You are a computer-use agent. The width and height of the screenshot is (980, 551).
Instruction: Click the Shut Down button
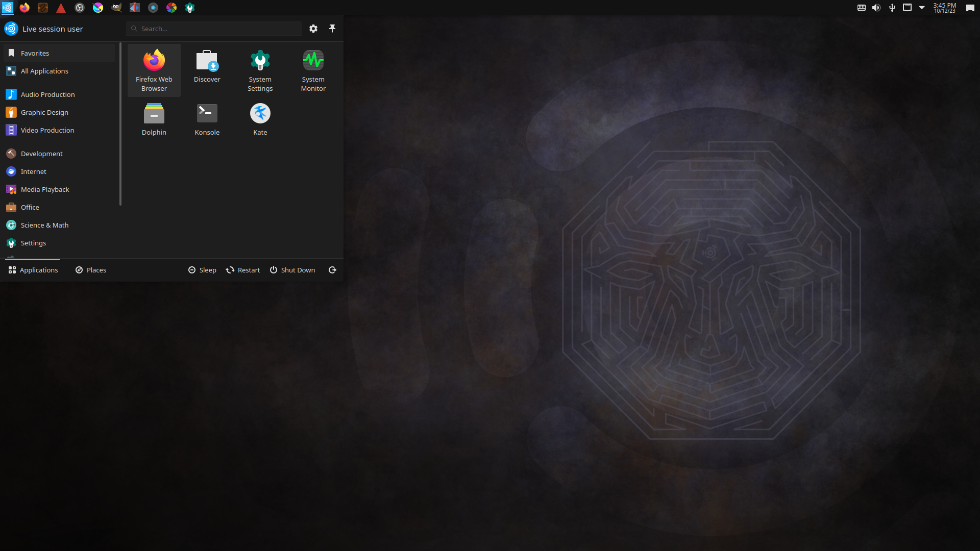click(x=292, y=270)
